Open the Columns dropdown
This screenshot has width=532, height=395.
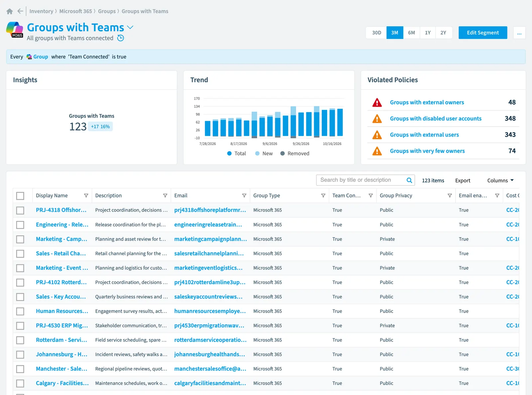click(x=500, y=180)
